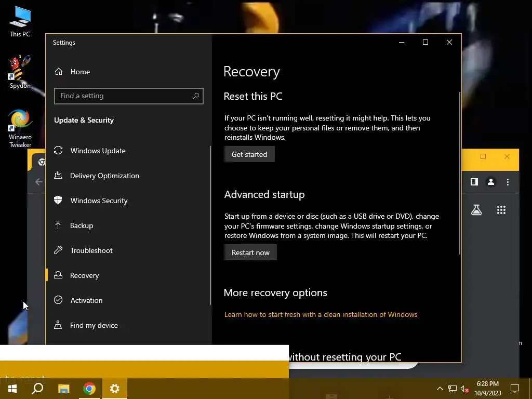Open Windows Security page
Image resolution: width=532 pixels, height=399 pixels.
click(x=99, y=201)
